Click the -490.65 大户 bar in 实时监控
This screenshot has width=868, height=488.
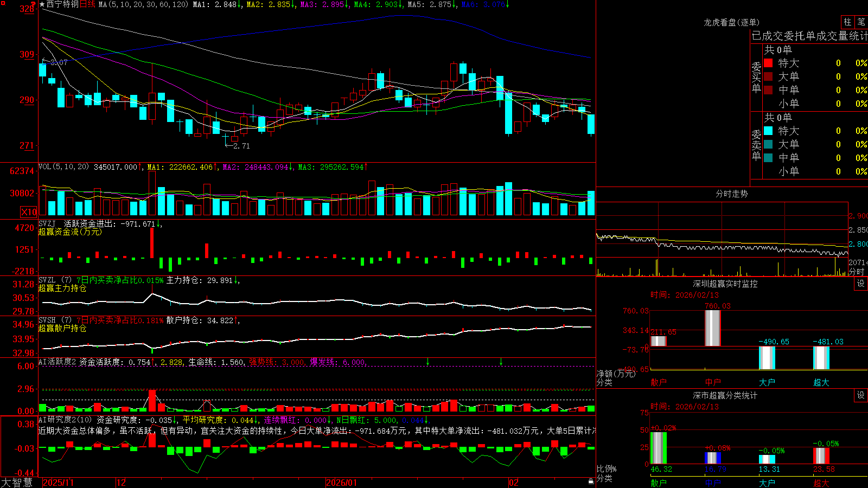[767, 358]
